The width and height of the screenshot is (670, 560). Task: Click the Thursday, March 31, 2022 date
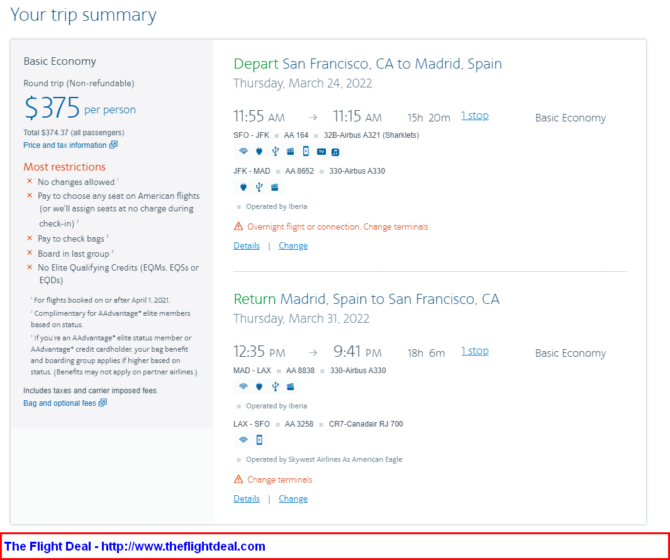click(x=301, y=319)
